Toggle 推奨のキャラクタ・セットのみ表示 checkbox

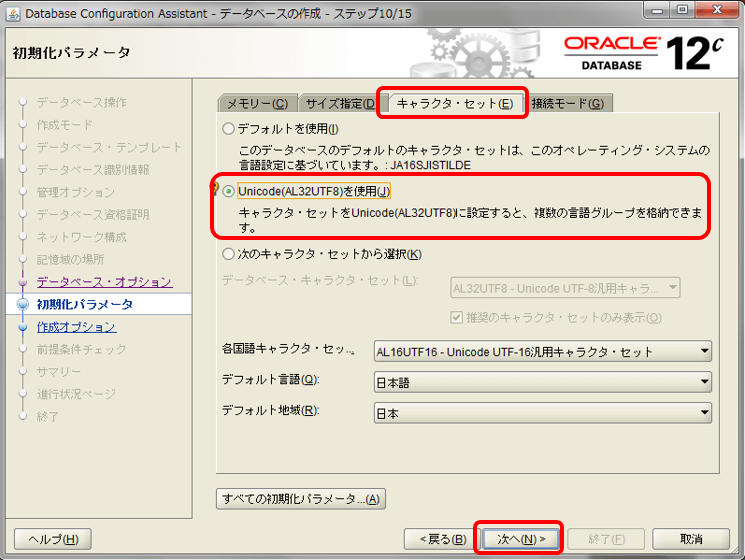[x=456, y=317]
